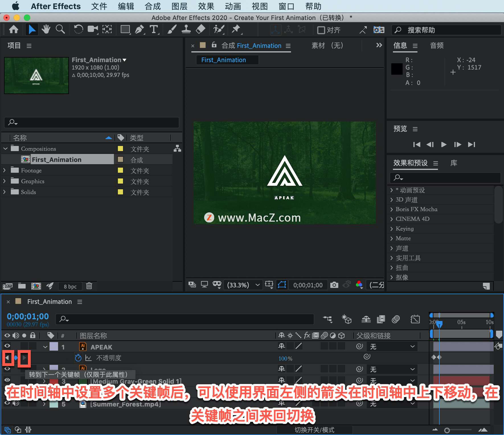Screen dimensions: 504x435
Task: Expand the Footage folder
Action: [x=5, y=170]
